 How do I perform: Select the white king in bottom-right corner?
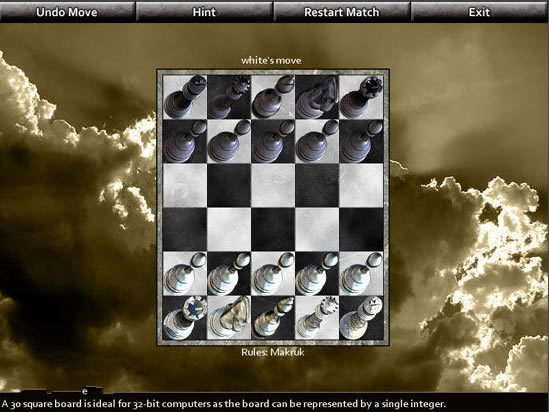pos(361,317)
